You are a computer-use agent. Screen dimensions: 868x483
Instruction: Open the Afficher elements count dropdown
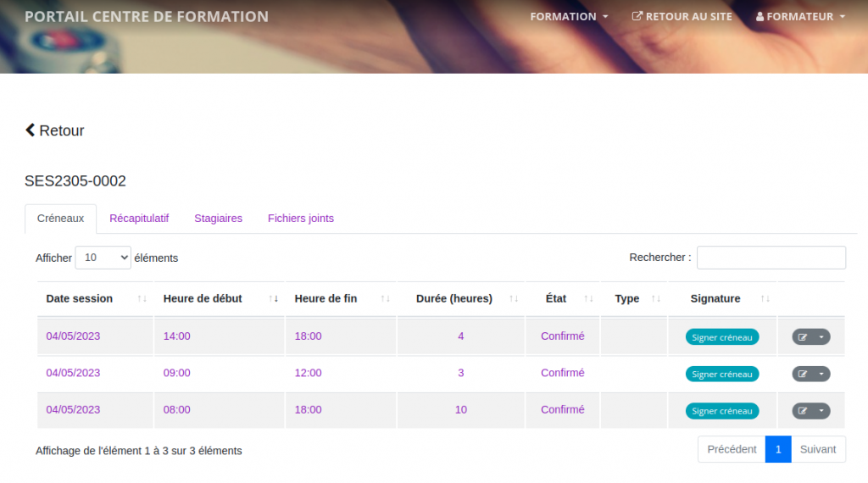103,258
